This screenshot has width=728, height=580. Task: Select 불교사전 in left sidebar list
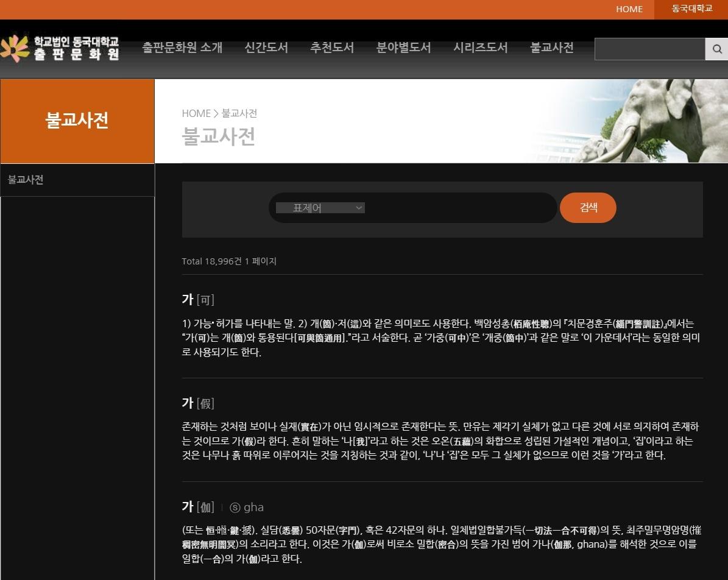click(x=26, y=180)
